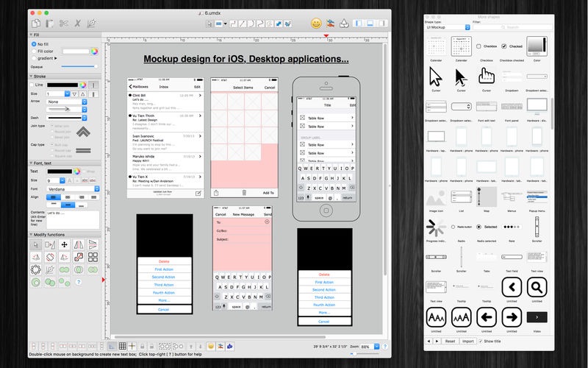Choose the left arrow button shape

(x=486, y=317)
